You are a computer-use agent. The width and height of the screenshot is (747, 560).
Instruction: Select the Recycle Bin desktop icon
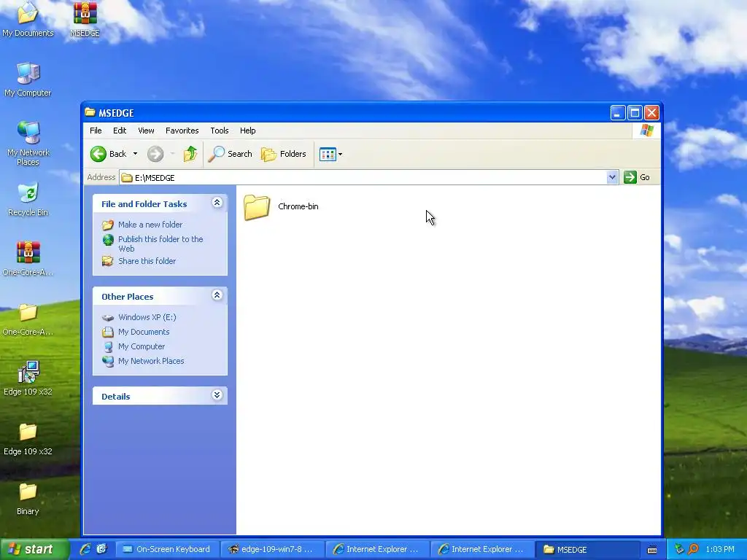click(x=28, y=199)
